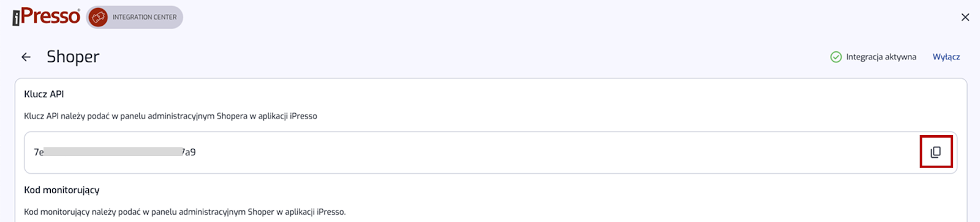
Task: Copy the API key with the clipboard icon
Action: (x=935, y=152)
